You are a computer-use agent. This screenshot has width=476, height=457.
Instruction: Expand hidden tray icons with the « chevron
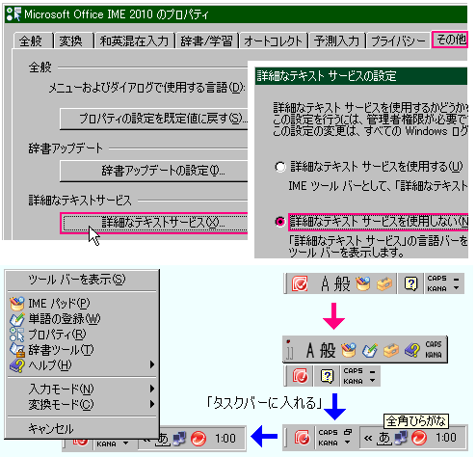click(x=368, y=438)
